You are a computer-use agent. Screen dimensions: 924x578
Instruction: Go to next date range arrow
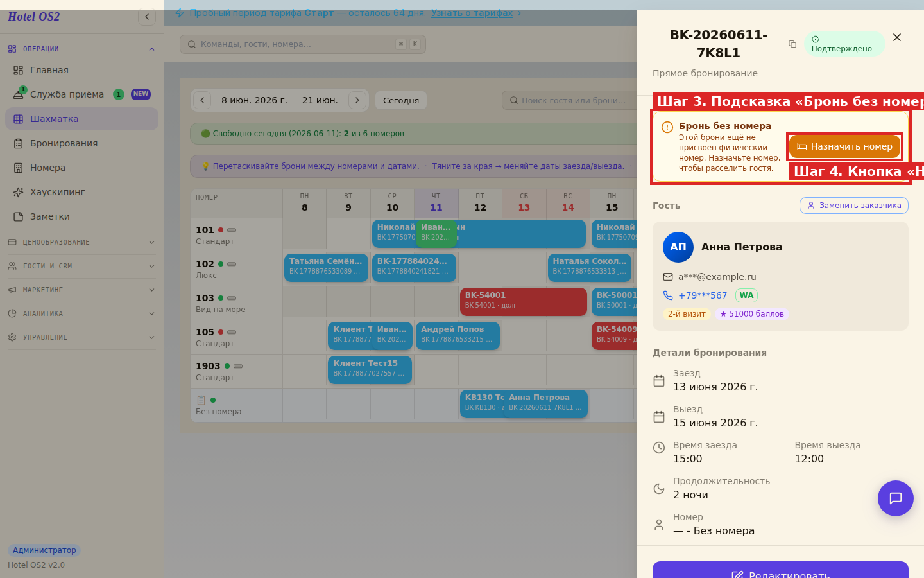tap(357, 100)
